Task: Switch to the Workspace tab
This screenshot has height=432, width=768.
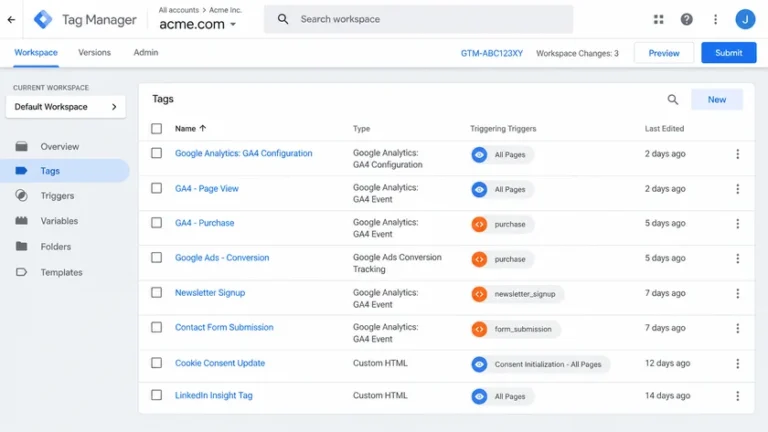Action: click(x=36, y=52)
